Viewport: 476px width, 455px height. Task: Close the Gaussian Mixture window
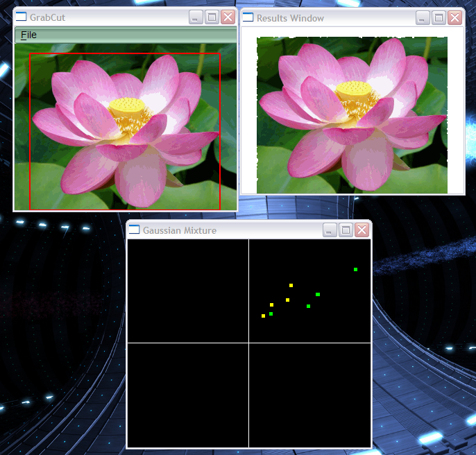pos(362,230)
